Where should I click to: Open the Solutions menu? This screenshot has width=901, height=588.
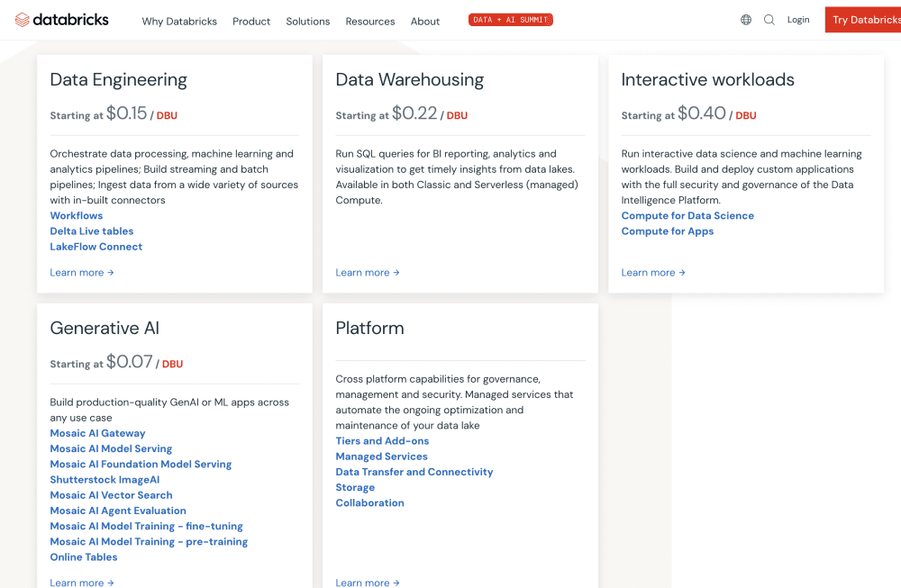pyautogui.click(x=308, y=22)
